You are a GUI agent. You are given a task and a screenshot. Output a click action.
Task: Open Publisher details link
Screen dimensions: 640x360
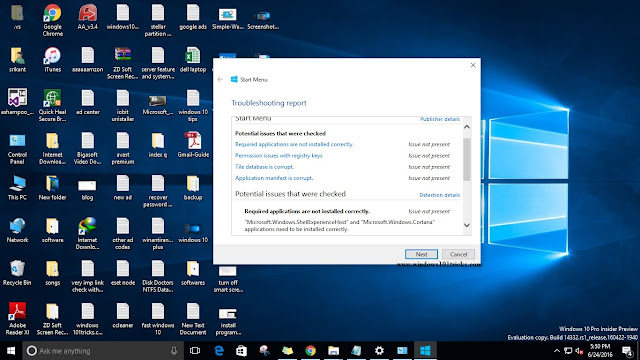click(x=440, y=119)
